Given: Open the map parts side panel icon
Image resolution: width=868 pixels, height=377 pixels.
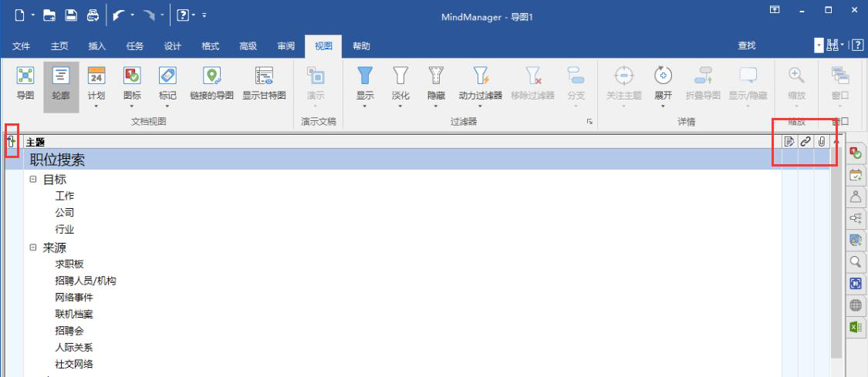Looking at the screenshot, I should point(856,218).
